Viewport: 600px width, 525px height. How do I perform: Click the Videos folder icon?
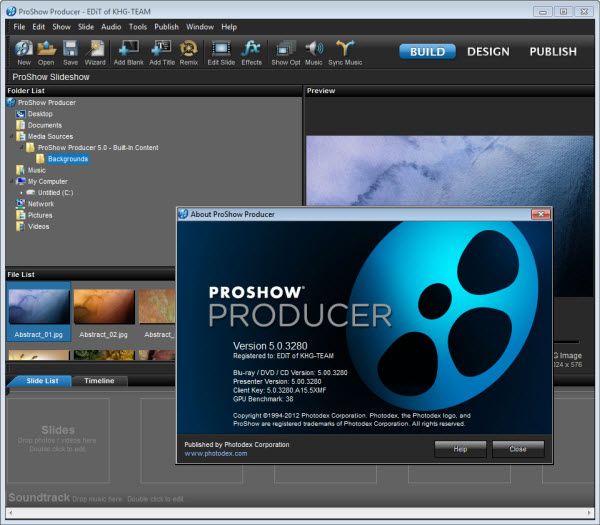21,226
